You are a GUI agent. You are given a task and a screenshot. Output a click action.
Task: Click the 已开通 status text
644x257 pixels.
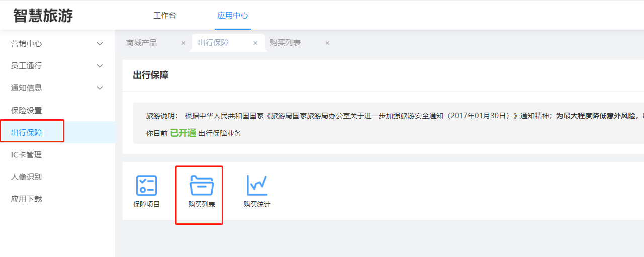183,133
